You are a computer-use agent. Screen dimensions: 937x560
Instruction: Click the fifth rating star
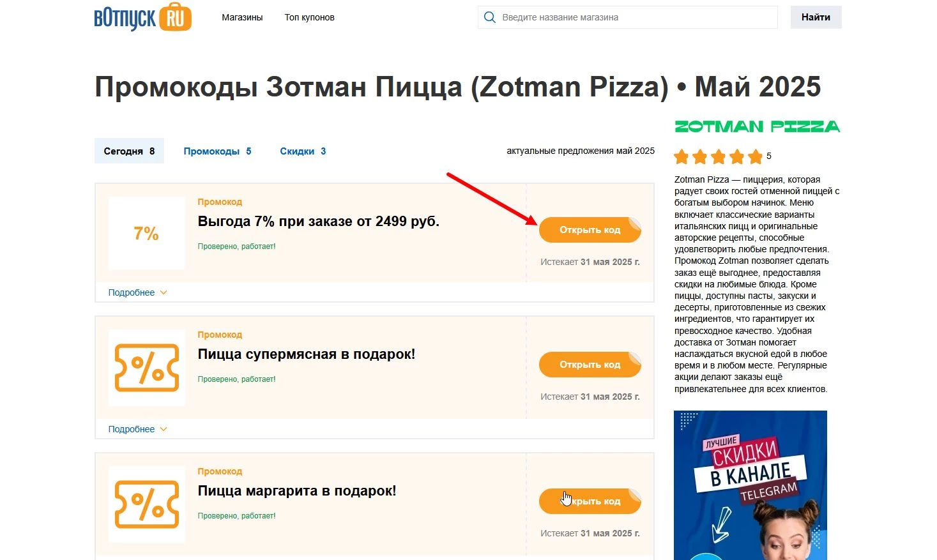coord(754,156)
